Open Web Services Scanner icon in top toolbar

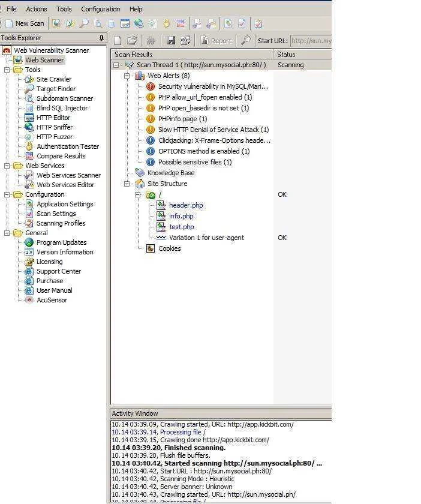tap(197, 23)
